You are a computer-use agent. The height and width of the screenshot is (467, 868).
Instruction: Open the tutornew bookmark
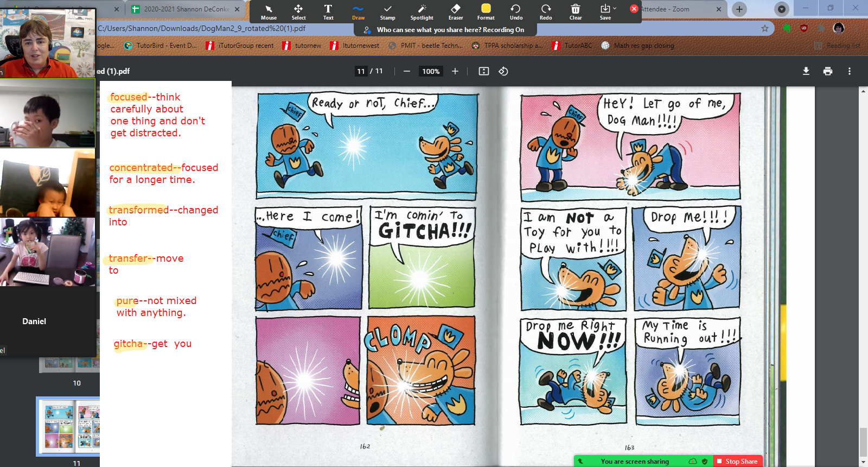302,46
